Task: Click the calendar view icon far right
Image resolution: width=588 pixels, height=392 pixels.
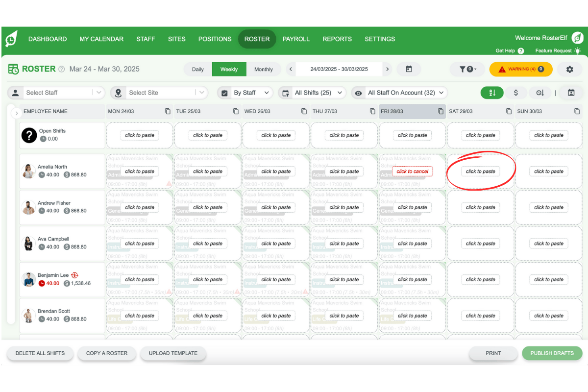Action: [x=571, y=93]
